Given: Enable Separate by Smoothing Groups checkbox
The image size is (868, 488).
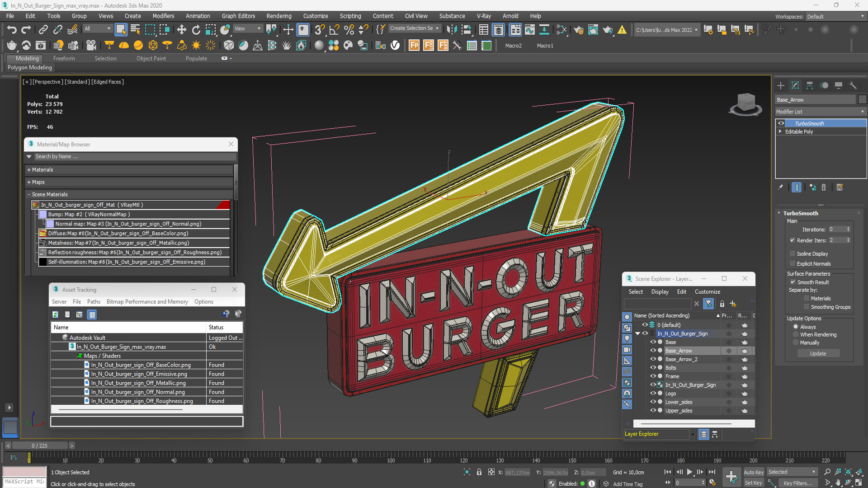Looking at the screenshot, I should point(807,307).
